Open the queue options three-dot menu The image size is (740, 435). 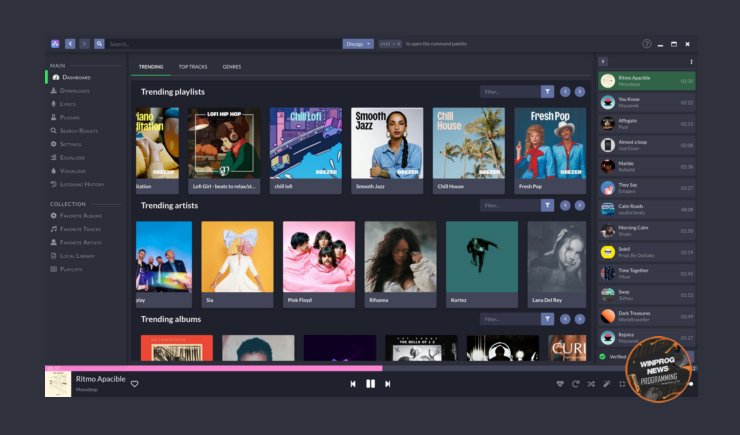coord(691,62)
